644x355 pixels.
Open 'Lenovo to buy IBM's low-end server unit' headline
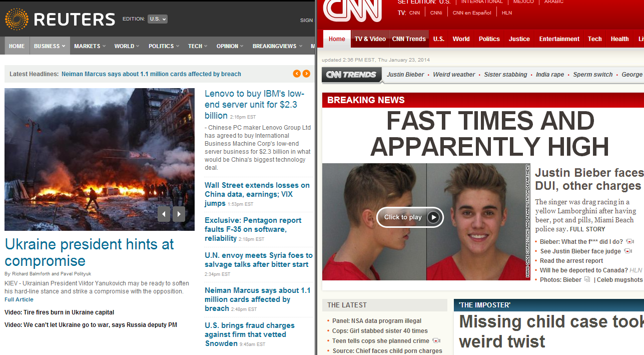click(254, 104)
